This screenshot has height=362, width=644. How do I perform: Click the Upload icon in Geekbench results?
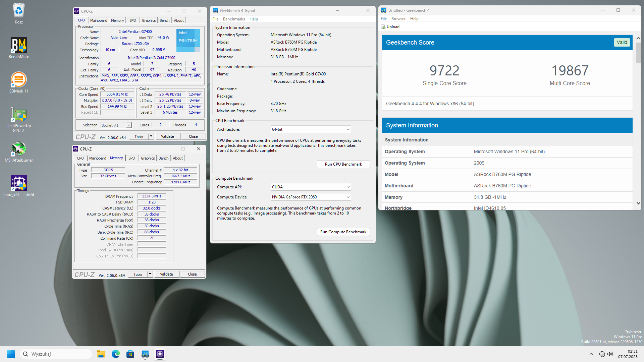[x=383, y=27]
